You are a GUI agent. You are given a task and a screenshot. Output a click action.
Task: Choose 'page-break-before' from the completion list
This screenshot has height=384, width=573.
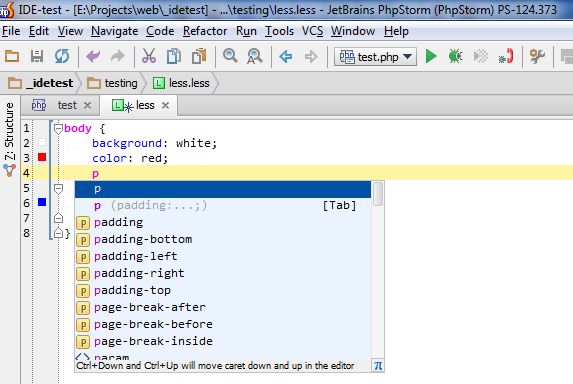[x=223, y=324]
